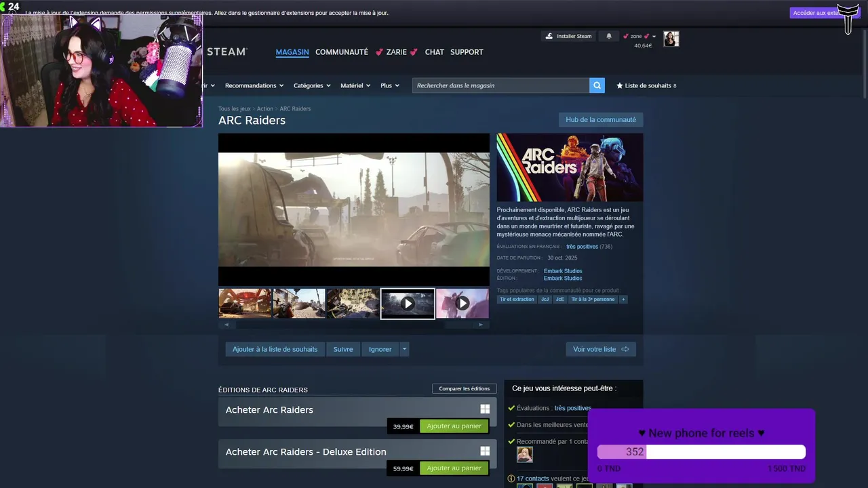Select the JcE tag
The width and height of the screenshot is (868, 488).
coord(559,299)
